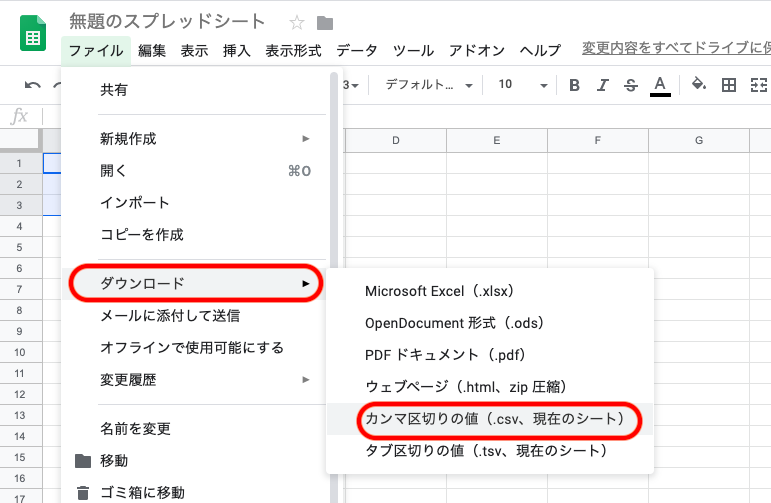This screenshot has width=771, height=503.
Task: Expand the ダウンロード submenu
Action: (196, 283)
